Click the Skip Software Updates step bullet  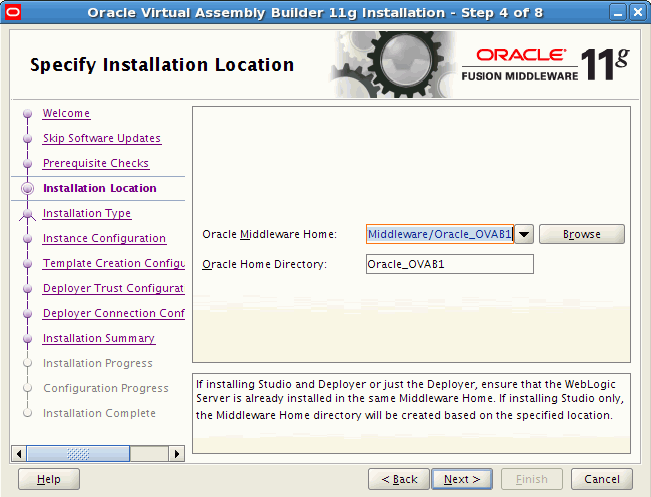pyautogui.click(x=27, y=138)
